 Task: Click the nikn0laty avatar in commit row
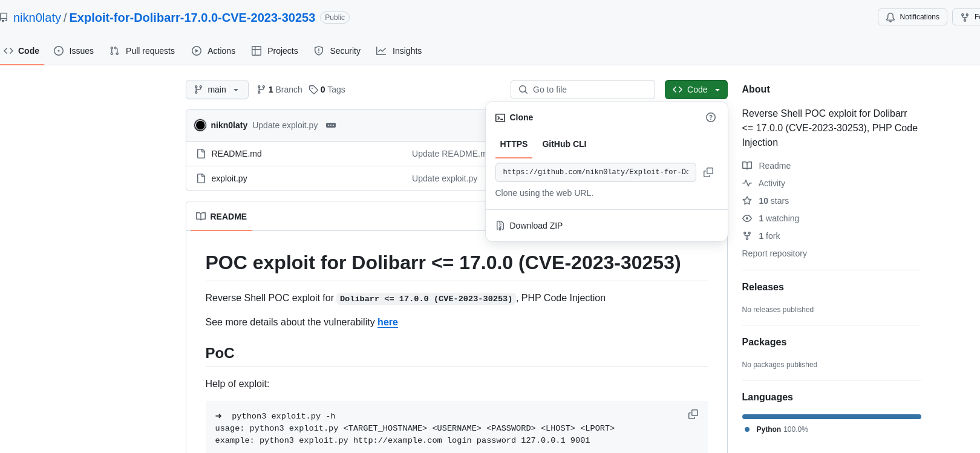click(x=200, y=125)
